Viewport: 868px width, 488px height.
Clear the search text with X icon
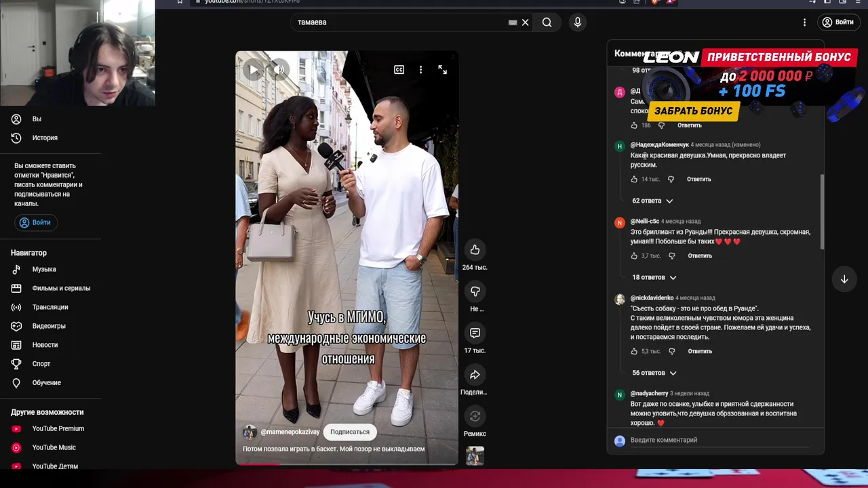525,22
